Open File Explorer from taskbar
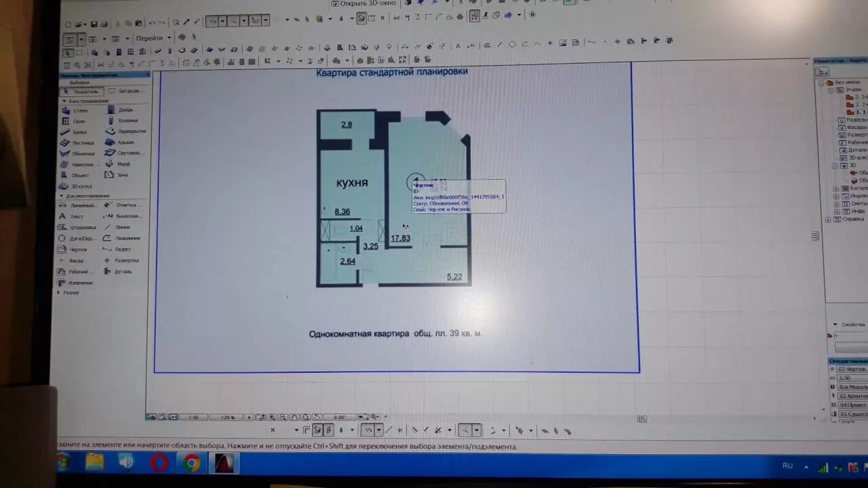 [95, 463]
